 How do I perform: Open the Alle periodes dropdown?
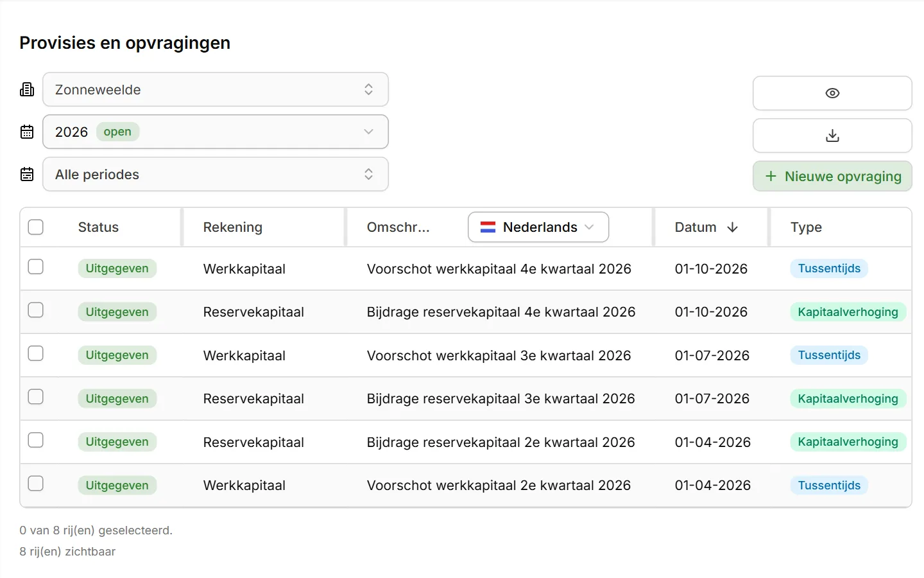click(216, 174)
